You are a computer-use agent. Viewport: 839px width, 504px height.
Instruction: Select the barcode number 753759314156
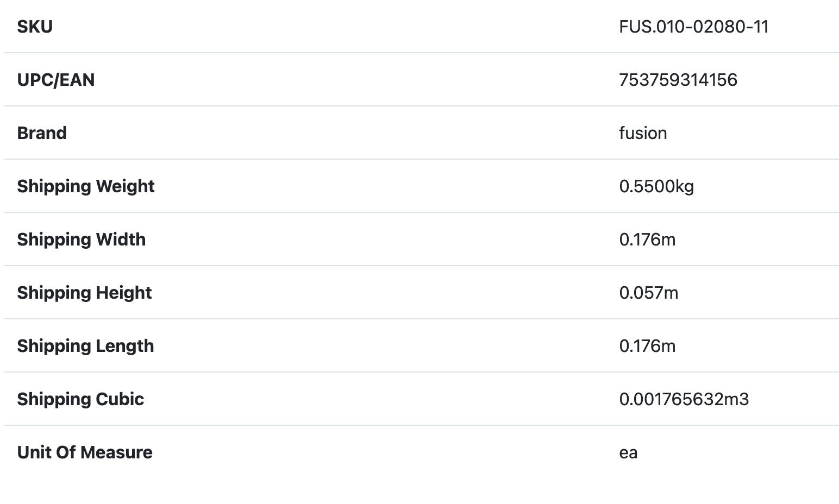678,80
